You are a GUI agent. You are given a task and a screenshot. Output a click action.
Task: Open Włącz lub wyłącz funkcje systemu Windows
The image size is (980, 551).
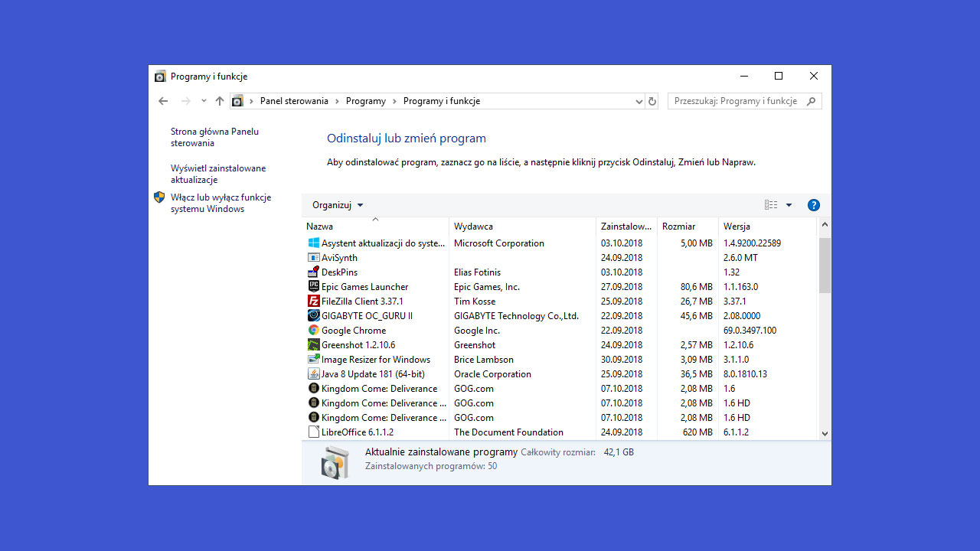coord(220,203)
